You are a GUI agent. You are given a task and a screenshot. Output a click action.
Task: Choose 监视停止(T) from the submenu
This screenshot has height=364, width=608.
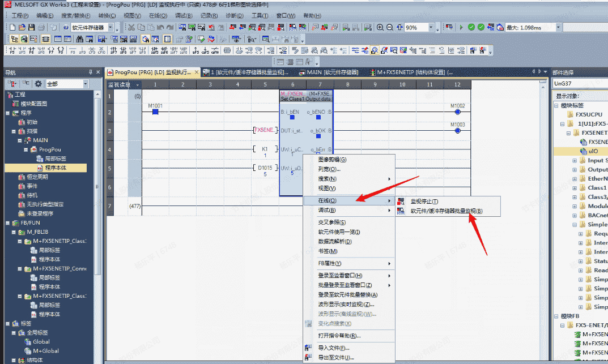424,202
